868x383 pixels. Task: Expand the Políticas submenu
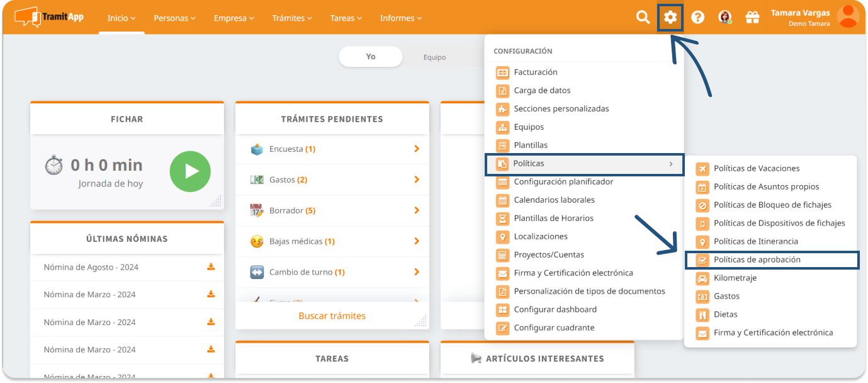click(584, 164)
